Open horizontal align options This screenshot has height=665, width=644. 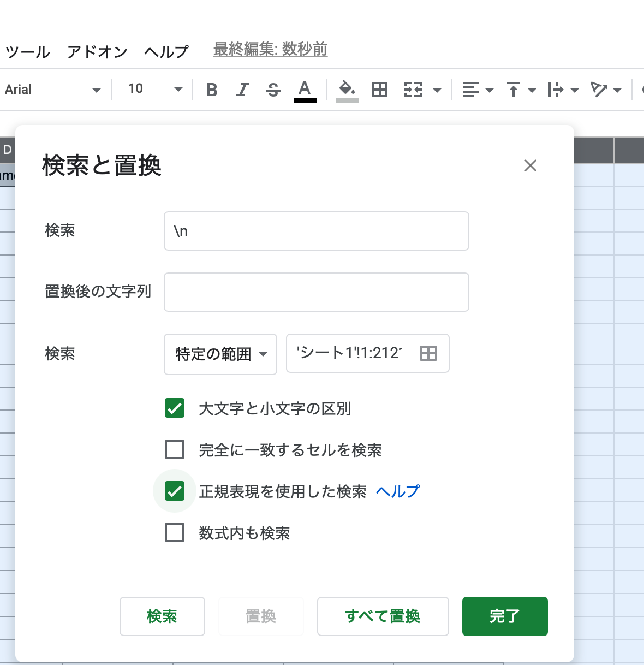(478, 90)
